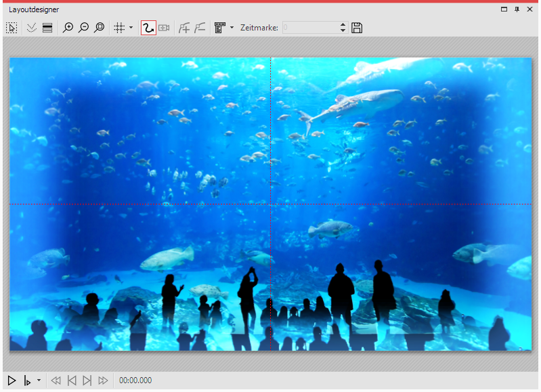The height and width of the screenshot is (392, 541).
Task: Toggle the grid display icon
Action: pyautogui.click(x=119, y=28)
